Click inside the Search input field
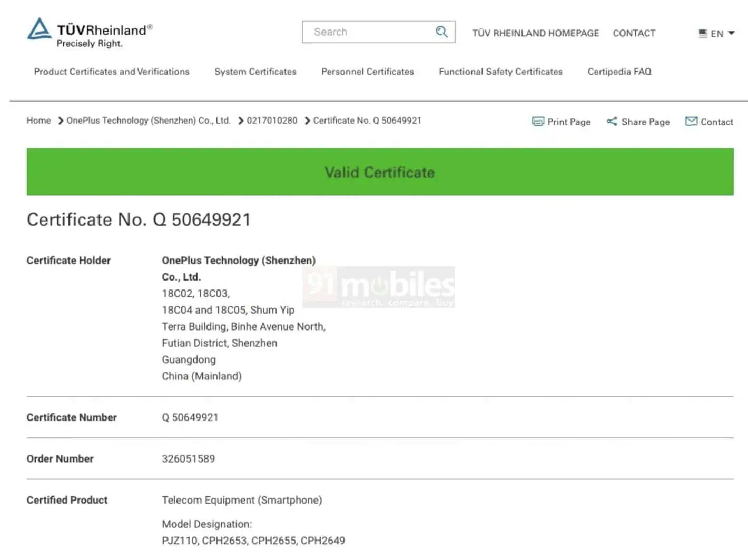 coord(369,32)
